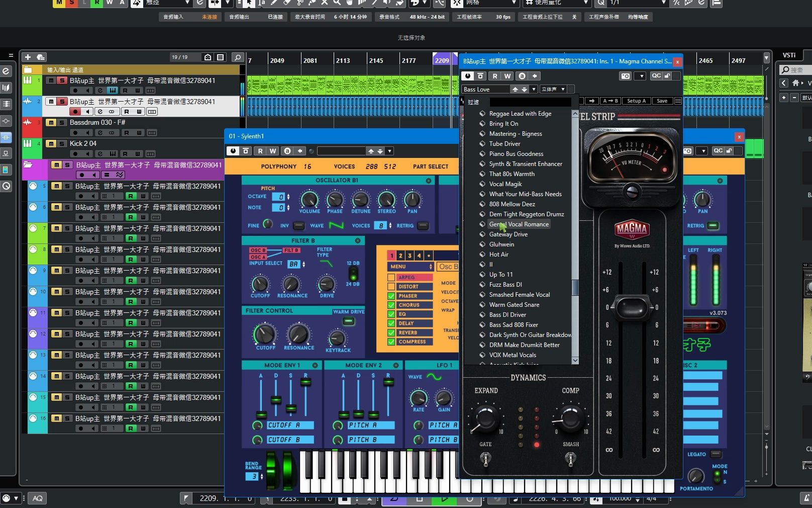Screen dimensions: 812x508
Task: Bypass the Sylenth1 plugin with power icon
Action: pyautogui.click(x=233, y=151)
